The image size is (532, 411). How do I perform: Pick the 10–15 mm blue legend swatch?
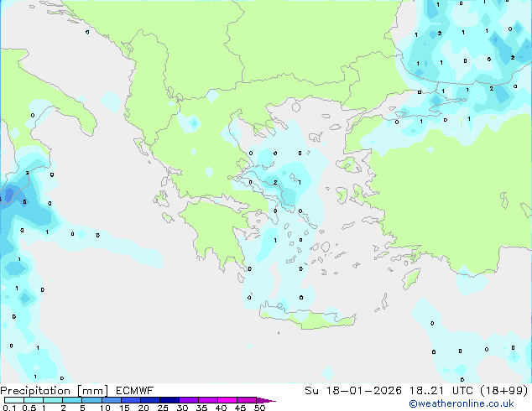point(112,400)
